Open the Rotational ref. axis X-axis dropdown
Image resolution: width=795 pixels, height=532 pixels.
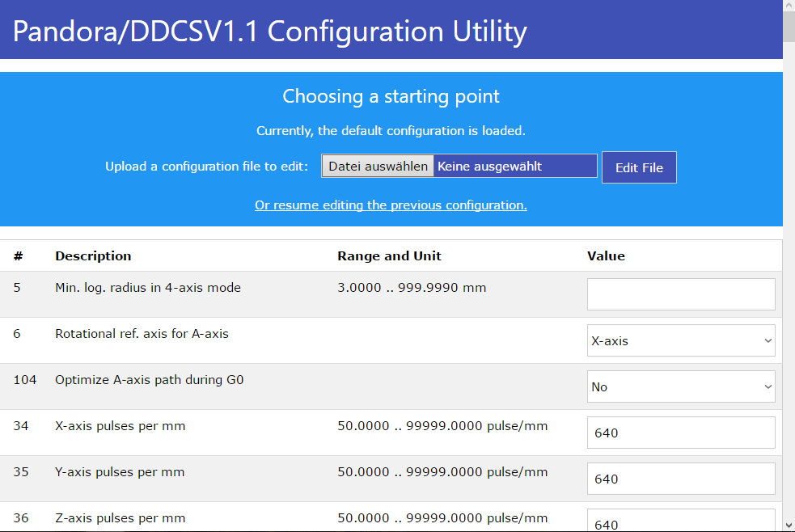coord(681,340)
